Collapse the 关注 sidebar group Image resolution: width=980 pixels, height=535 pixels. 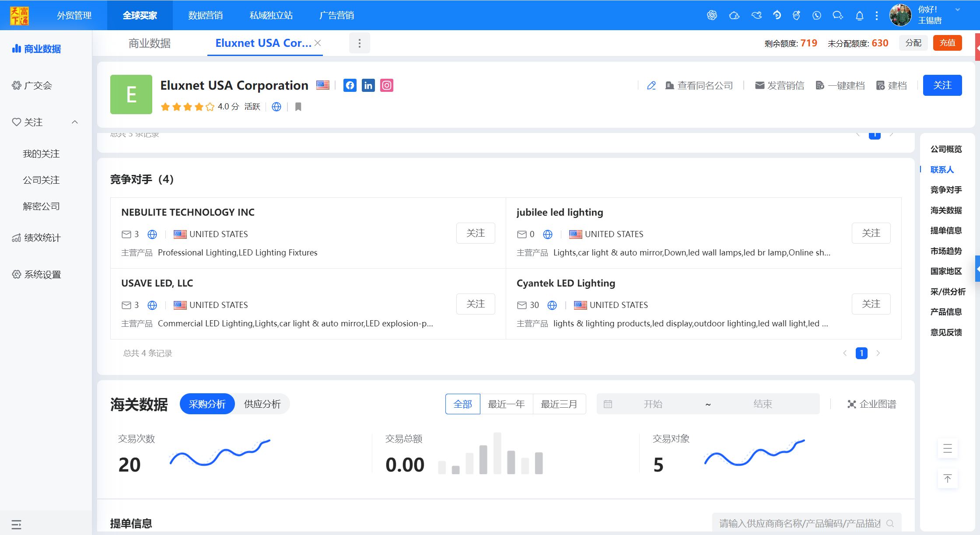click(x=75, y=122)
